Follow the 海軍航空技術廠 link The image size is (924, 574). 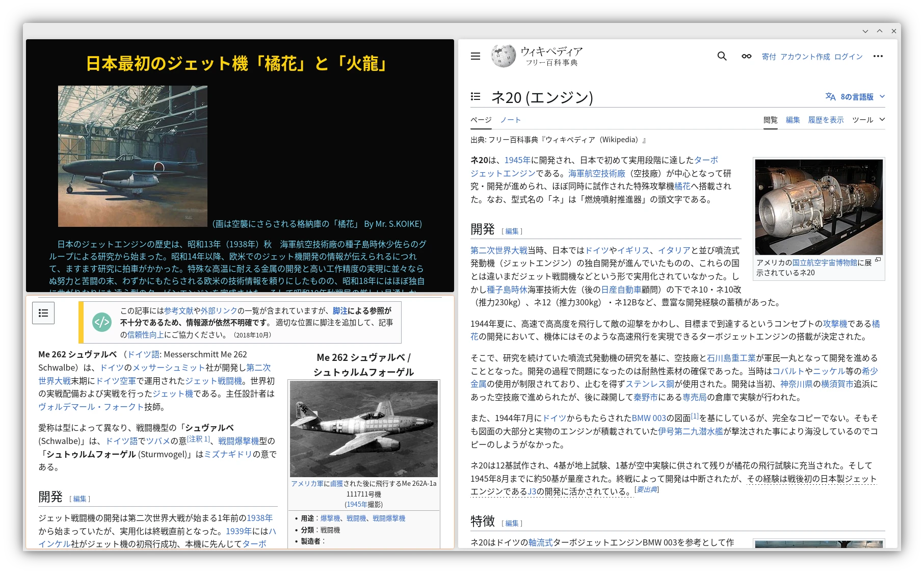(x=597, y=173)
